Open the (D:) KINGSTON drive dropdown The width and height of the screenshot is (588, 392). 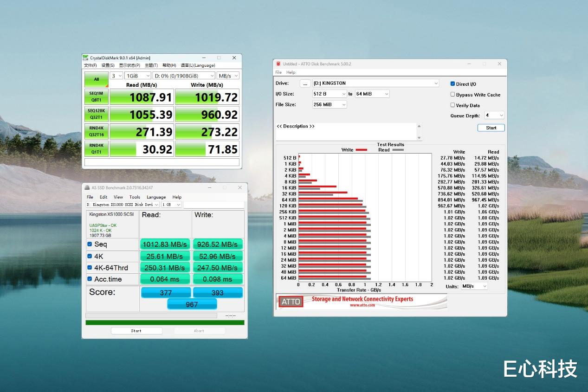click(x=376, y=83)
